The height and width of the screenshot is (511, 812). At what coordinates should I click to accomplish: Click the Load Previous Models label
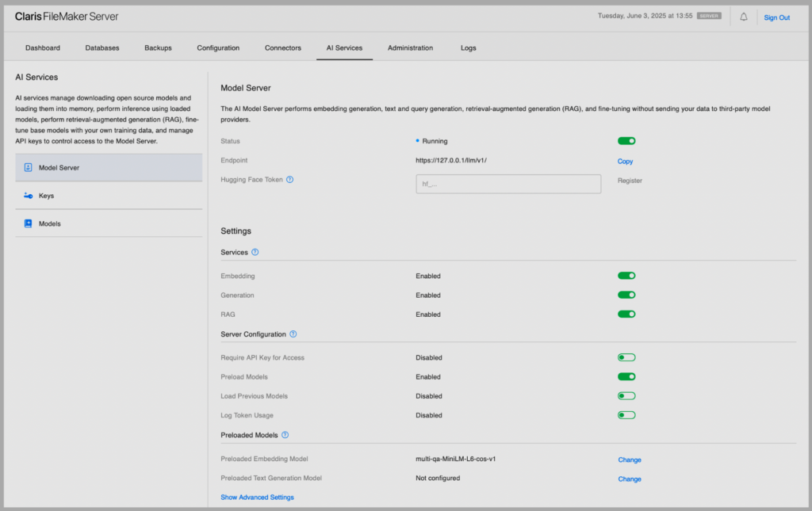click(254, 396)
